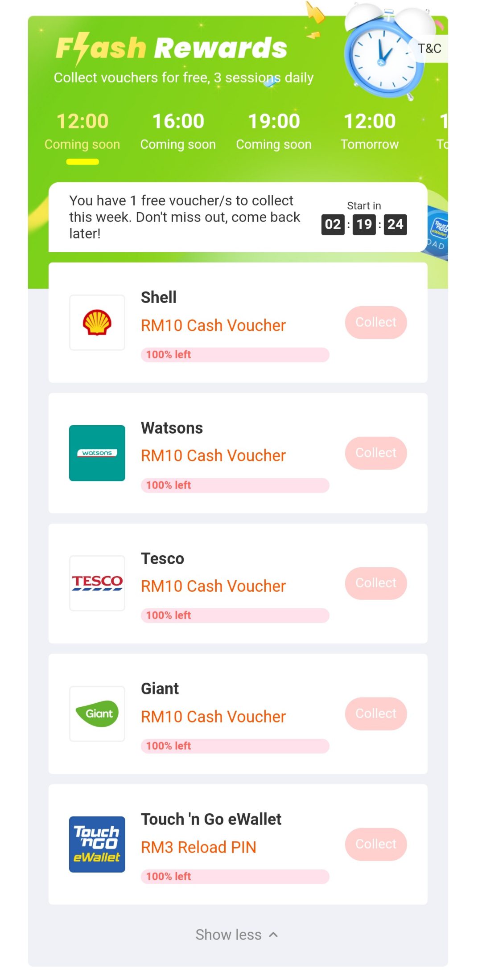Switch to the 16:00 session tab
Viewport: 478px width, 980px height.
[178, 131]
